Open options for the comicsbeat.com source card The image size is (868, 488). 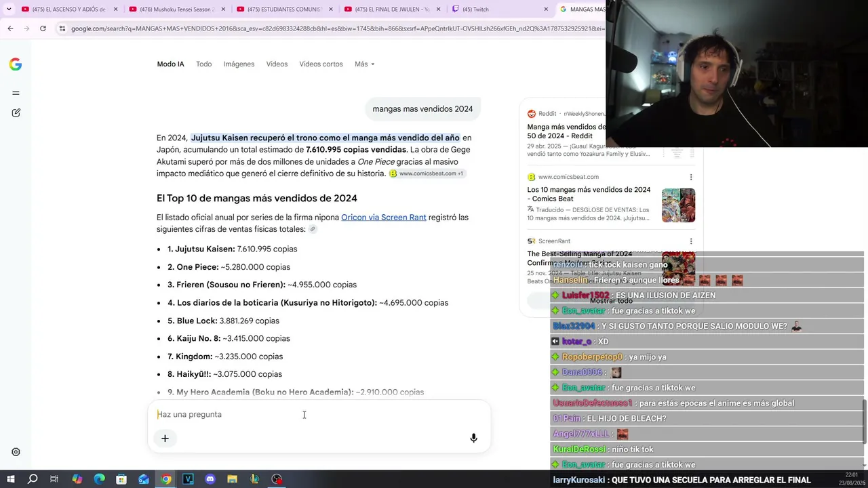click(690, 177)
